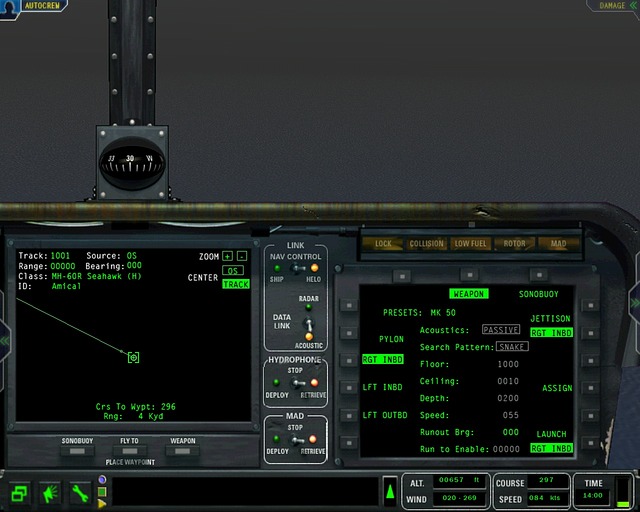Click the Autocrew portrait icon
Image resolution: width=640 pixels, height=512 pixels.
click(x=9, y=8)
